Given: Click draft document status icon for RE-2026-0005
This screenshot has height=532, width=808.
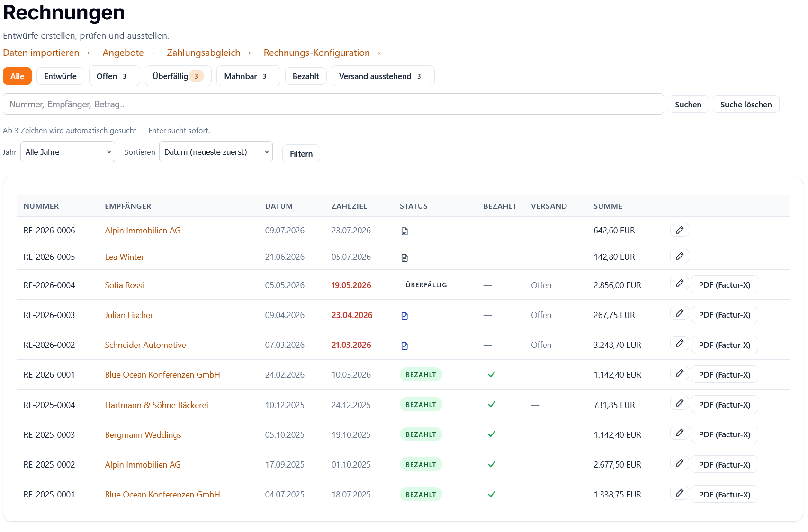Looking at the screenshot, I should coord(404,257).
